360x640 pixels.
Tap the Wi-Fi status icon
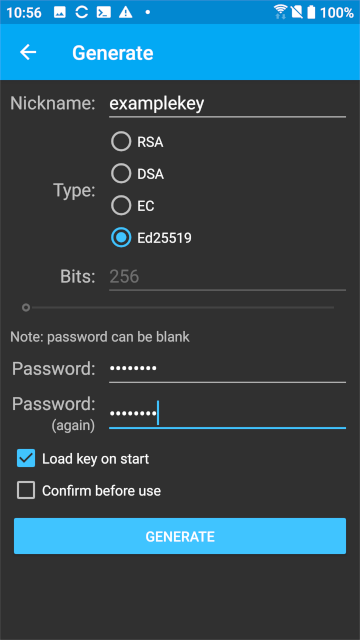pyautogui.click(x=280, y=12)
